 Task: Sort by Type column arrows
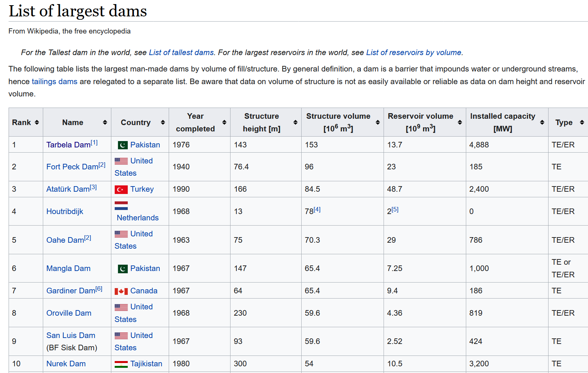582,122
